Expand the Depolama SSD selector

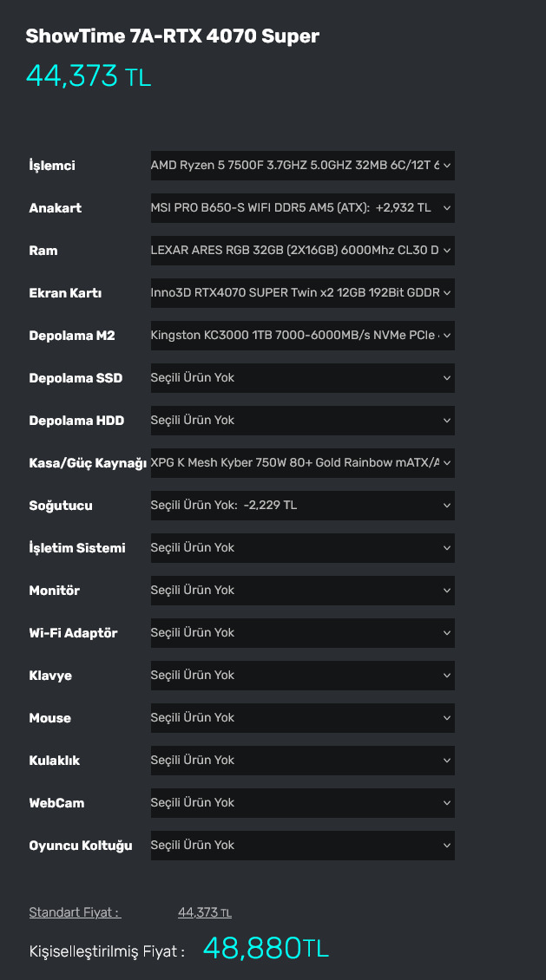[x=302, y=378]
